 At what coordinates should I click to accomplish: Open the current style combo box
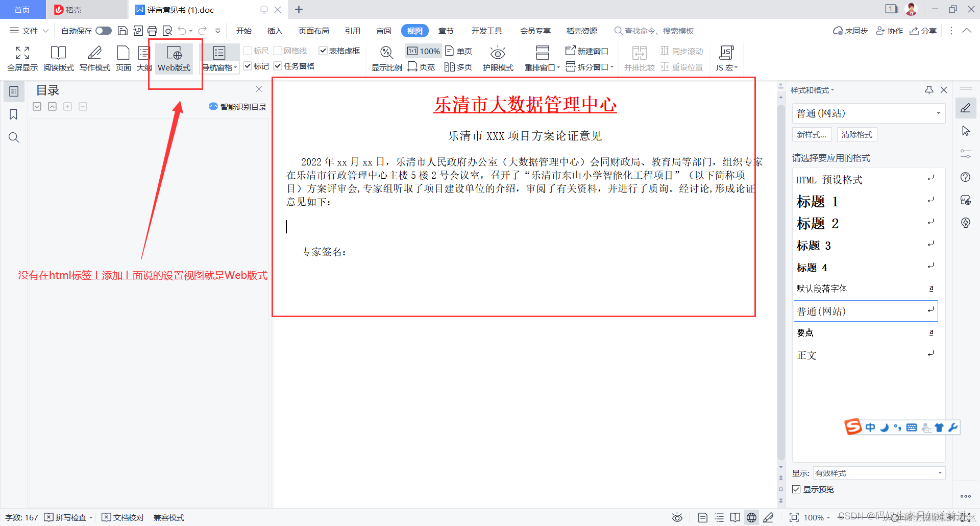(869, 113)
